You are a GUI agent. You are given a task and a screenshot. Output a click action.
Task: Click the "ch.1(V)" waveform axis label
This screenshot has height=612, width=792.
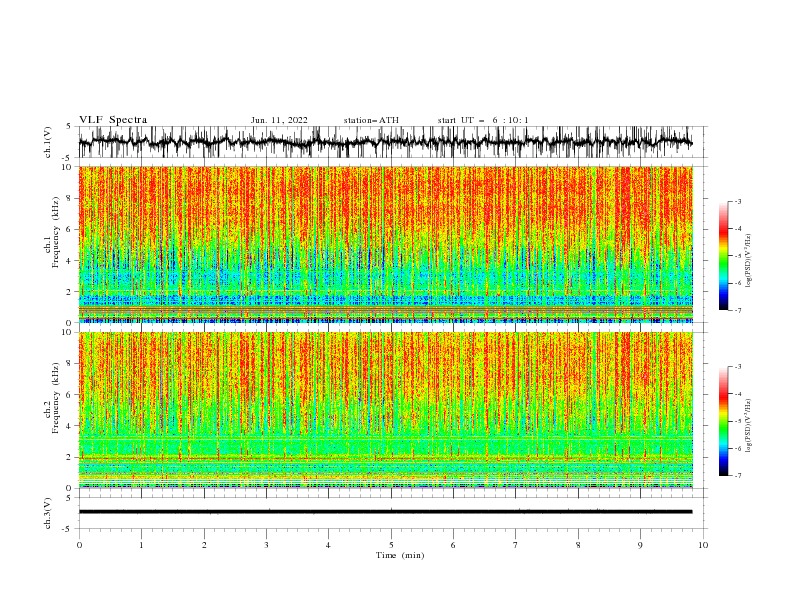point(48,142)
